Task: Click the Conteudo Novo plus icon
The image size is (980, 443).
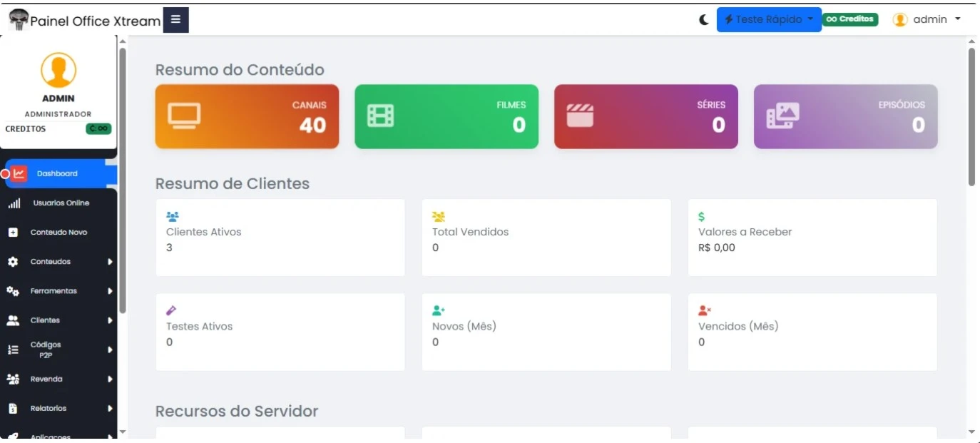Action: tap(13, 233)
